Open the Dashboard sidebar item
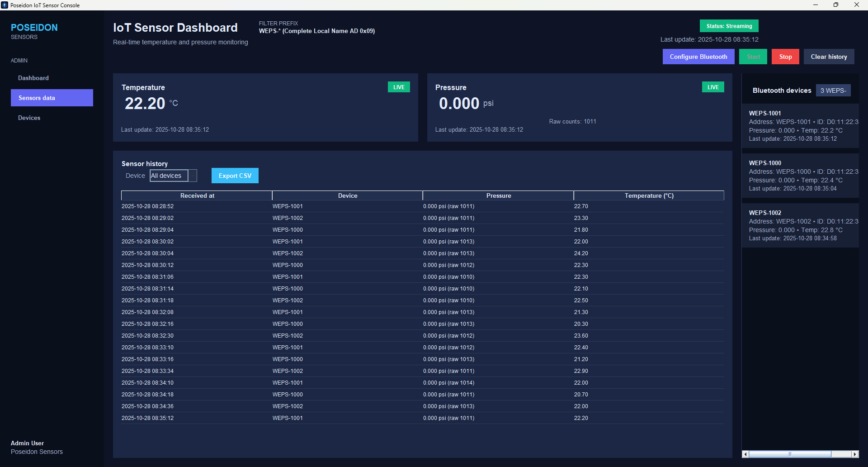Screen dimensions: 868x467 pos(33,78)
